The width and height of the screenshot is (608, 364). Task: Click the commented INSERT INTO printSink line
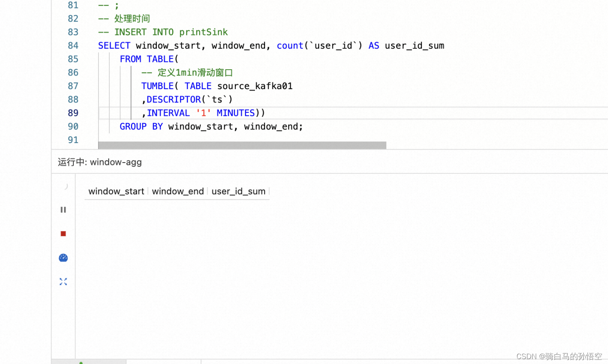click(x=163, y=32)
